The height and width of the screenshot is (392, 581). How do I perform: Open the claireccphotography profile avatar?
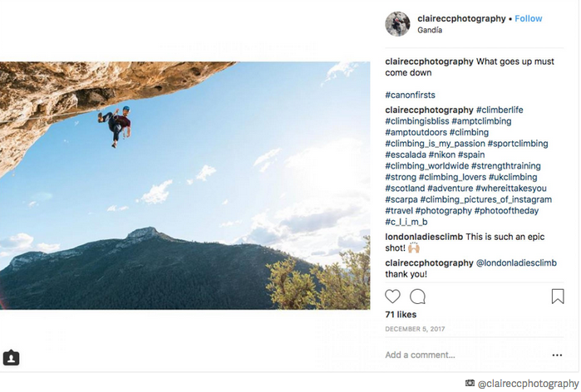pos(397,24)
